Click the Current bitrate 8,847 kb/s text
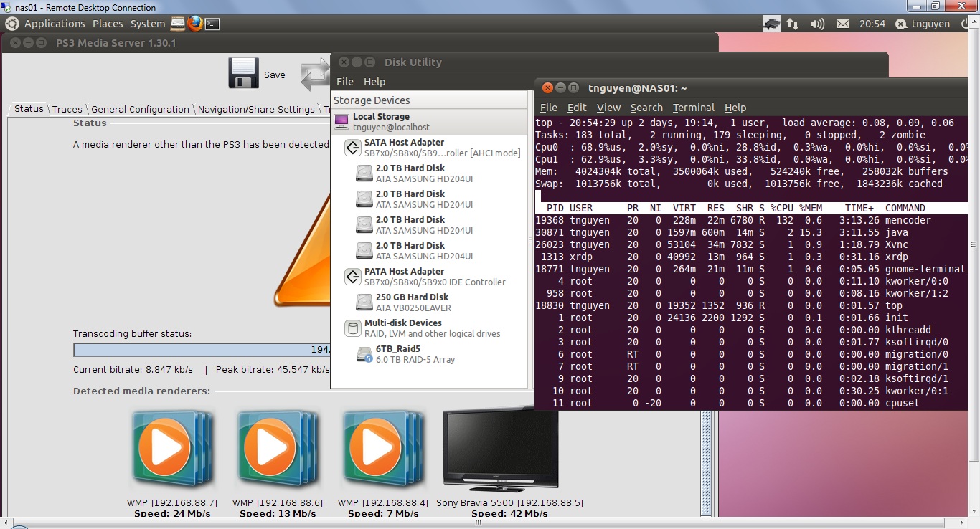Image resolution: width=980 pixels, height=529 pixels. coord(133,370)
